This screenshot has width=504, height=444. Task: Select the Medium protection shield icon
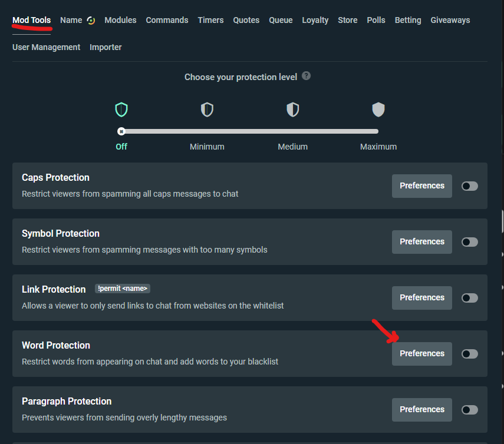292,110
